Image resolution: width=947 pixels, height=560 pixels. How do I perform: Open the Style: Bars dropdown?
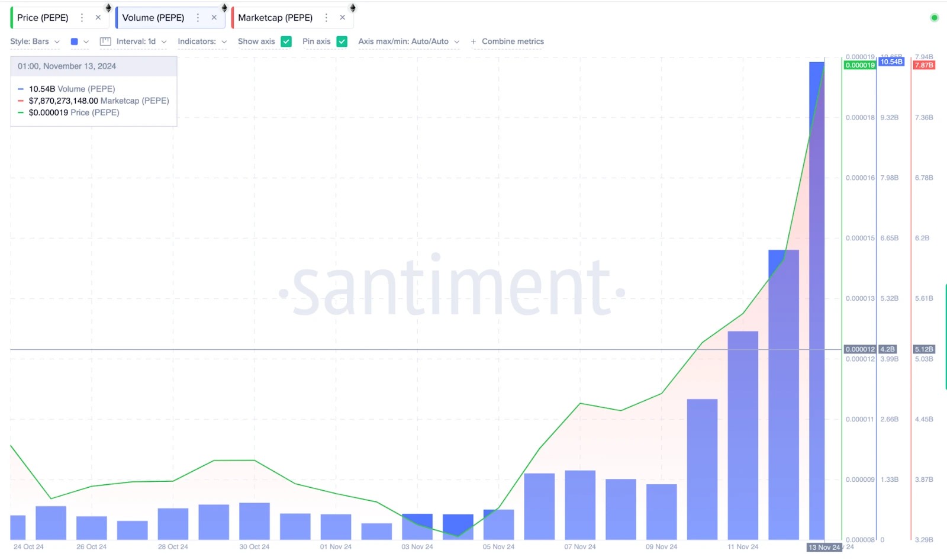34,41
